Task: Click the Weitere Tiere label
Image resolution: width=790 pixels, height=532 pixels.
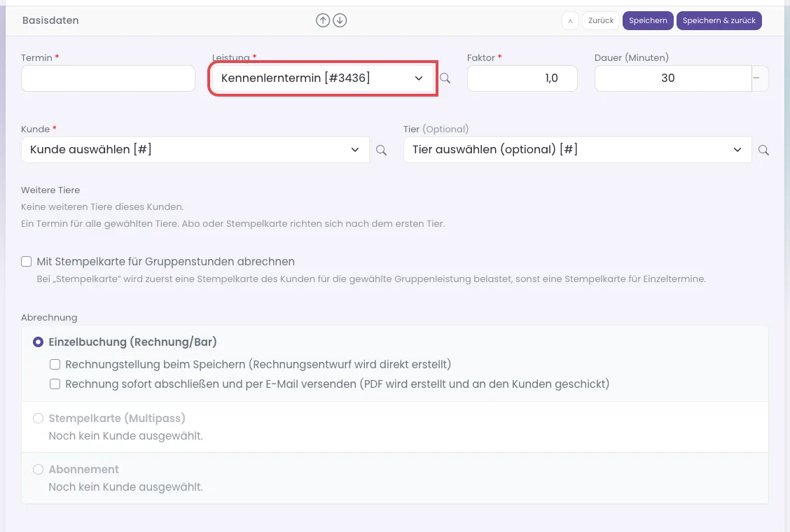Action: [x=50, y=190]
